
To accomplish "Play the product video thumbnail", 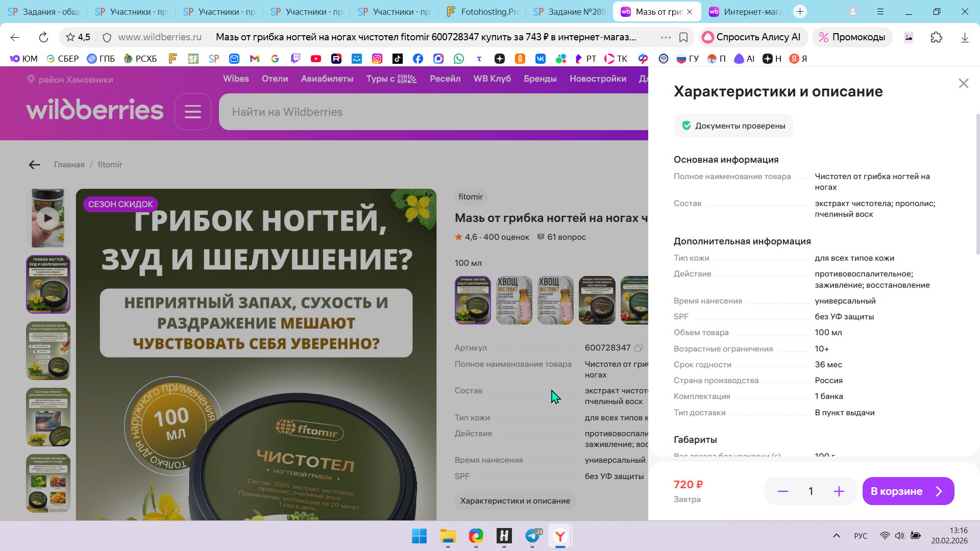I will [x=48, y=218].
